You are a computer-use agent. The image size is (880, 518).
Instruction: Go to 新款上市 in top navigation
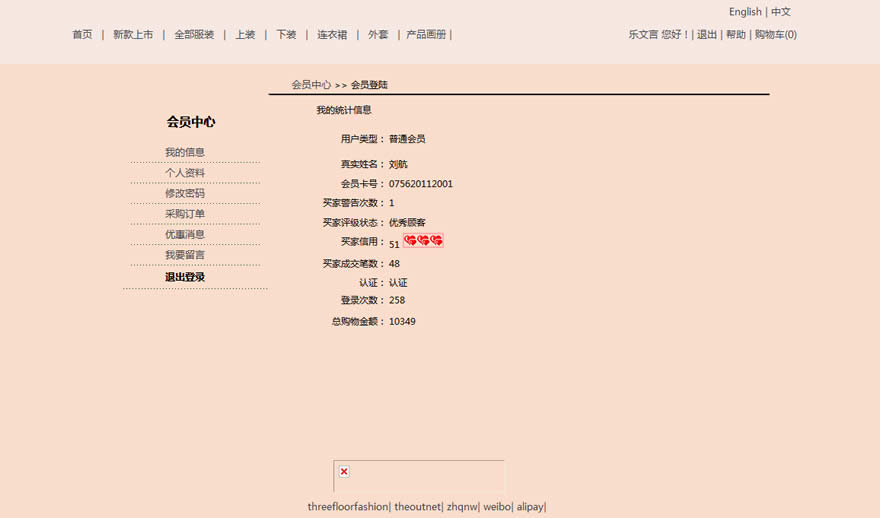coord(133,35)
